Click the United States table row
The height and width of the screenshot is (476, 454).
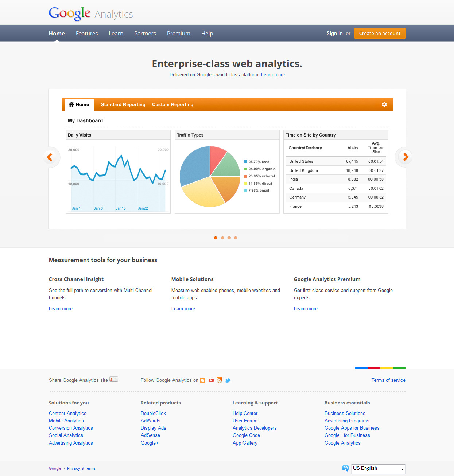336,161
